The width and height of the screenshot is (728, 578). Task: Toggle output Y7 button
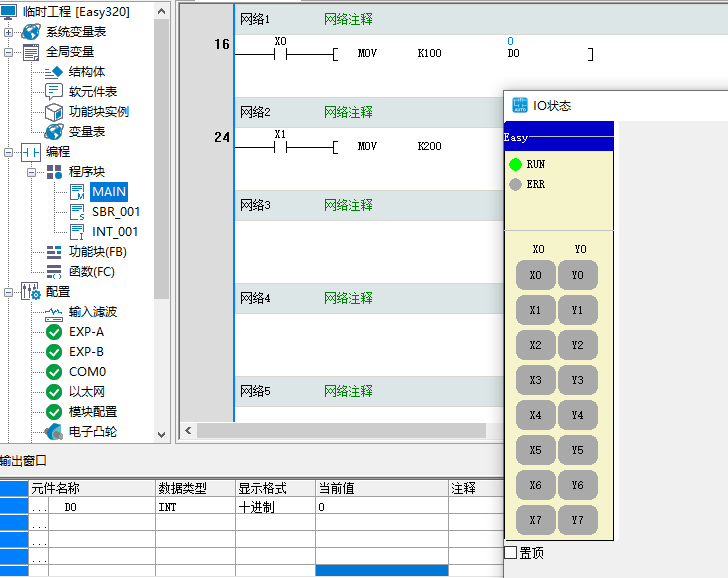click(578, 520)
